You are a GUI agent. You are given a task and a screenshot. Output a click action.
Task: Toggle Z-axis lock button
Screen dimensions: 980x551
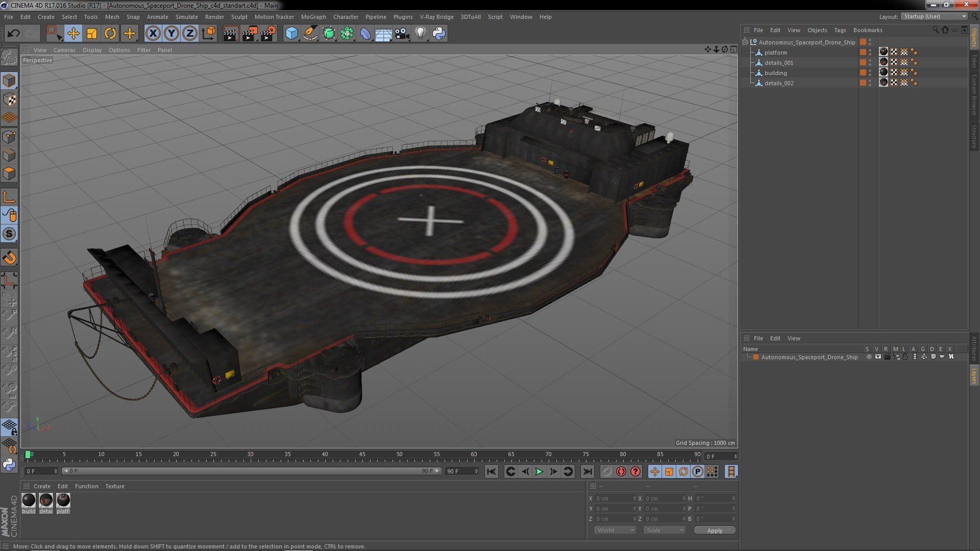[x=190, y=34]
